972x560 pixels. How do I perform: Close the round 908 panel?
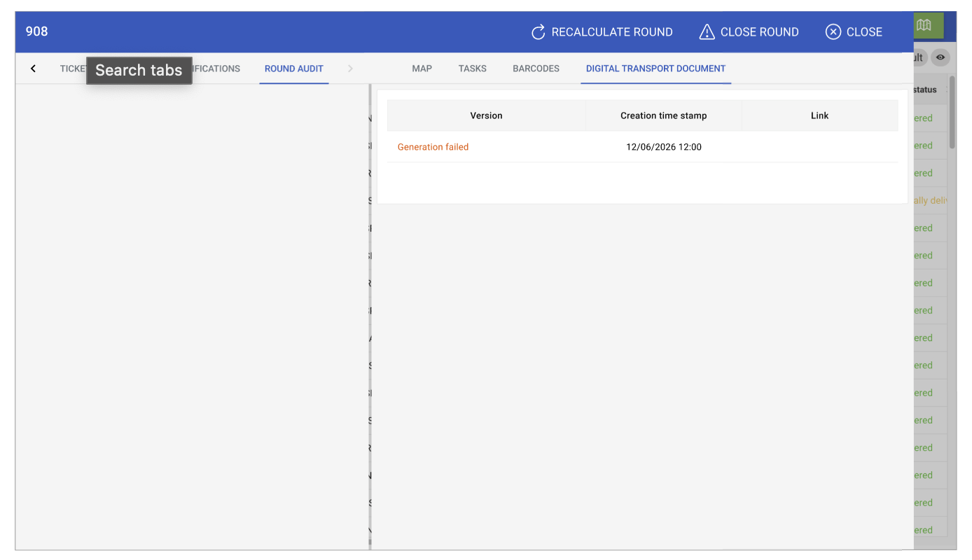click(x=854, y=32)
